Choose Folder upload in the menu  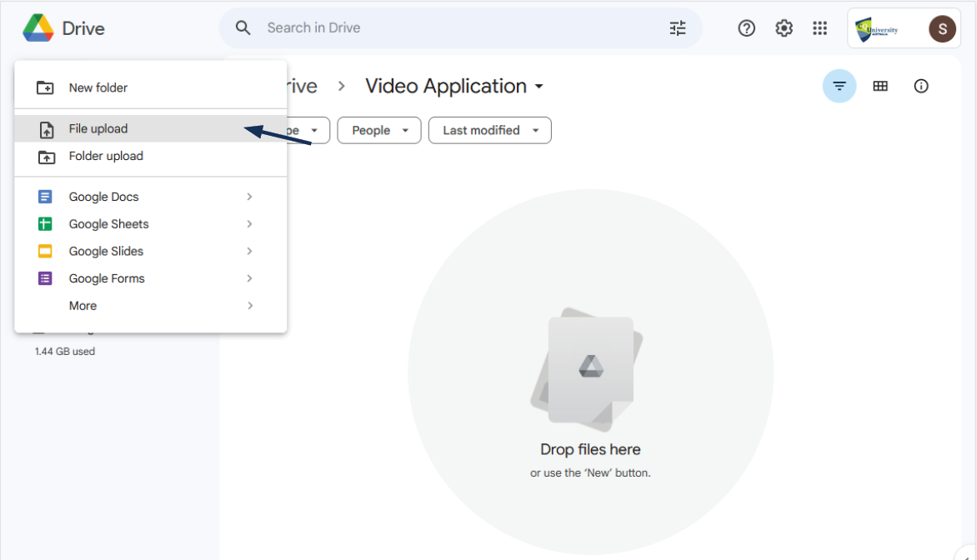point(106,156)
